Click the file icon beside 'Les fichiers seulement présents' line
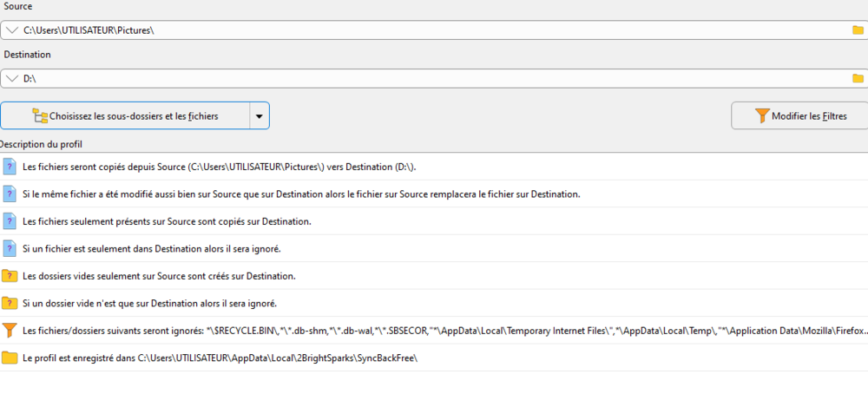This screenshot has height=394, width=868. click(x=10, y=221)
